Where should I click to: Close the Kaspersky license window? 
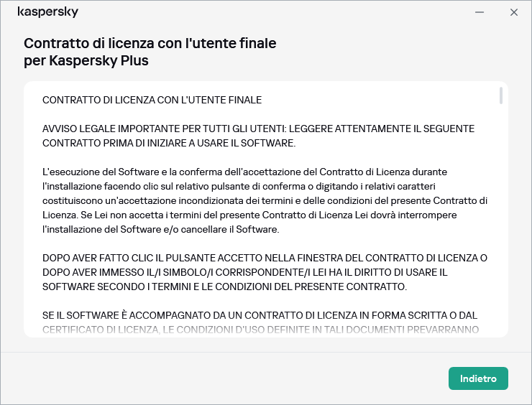coord(513,12)
